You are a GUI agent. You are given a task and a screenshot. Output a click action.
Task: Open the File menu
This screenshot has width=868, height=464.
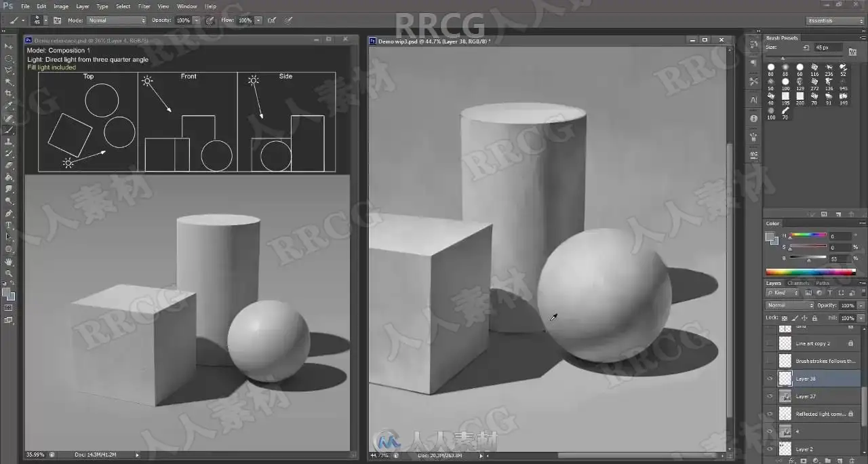point(25,6)
